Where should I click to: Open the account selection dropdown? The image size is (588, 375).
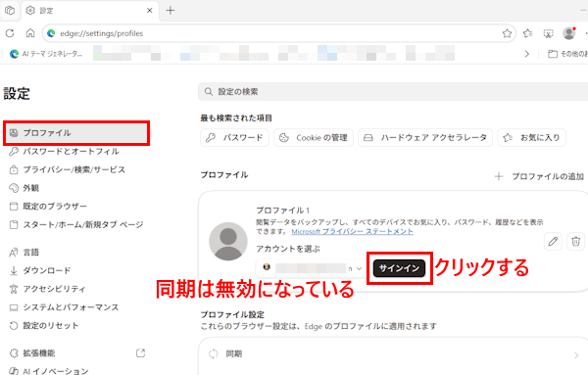point(310,268)
